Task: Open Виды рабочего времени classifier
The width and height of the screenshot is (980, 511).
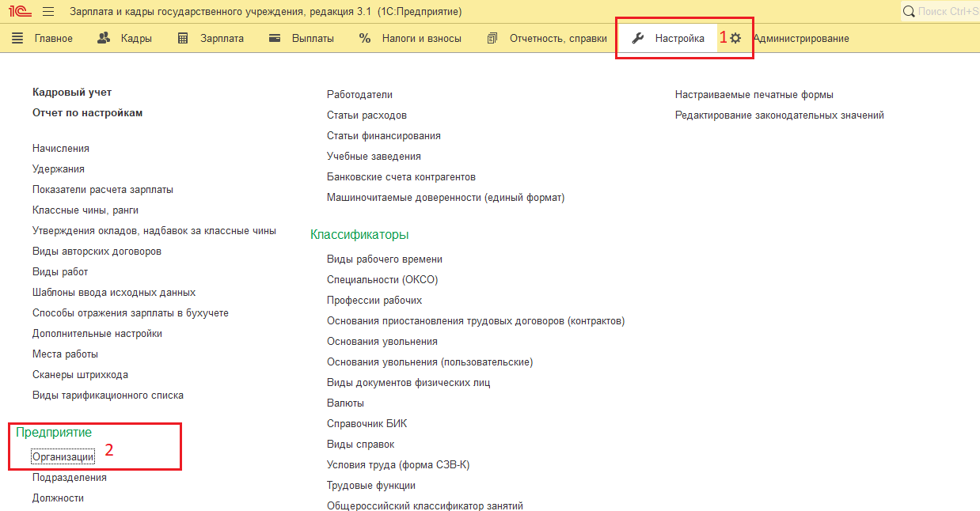Action: point(385,259)
